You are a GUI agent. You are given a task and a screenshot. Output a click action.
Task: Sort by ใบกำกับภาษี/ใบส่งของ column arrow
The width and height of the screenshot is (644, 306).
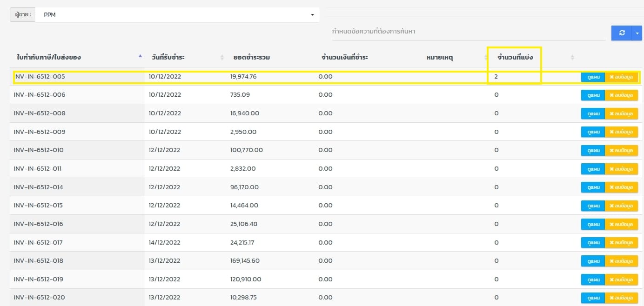[140, 56]
